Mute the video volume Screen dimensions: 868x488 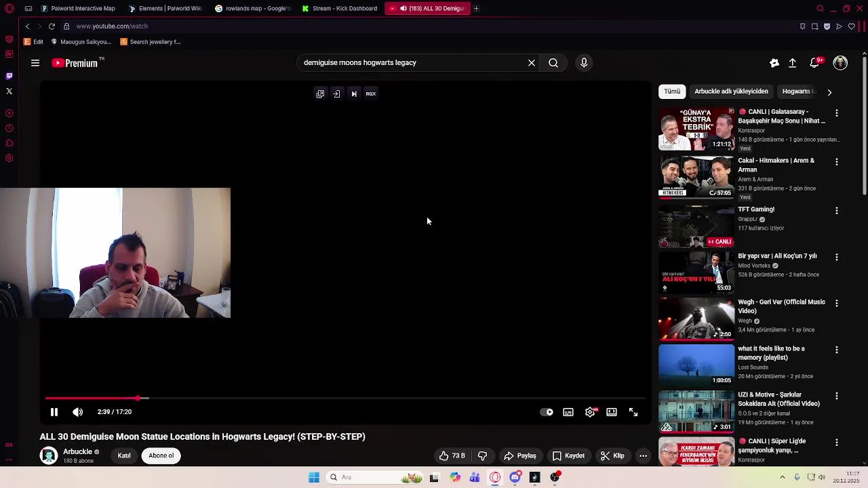pyautogui.click(x=78, y=412)
